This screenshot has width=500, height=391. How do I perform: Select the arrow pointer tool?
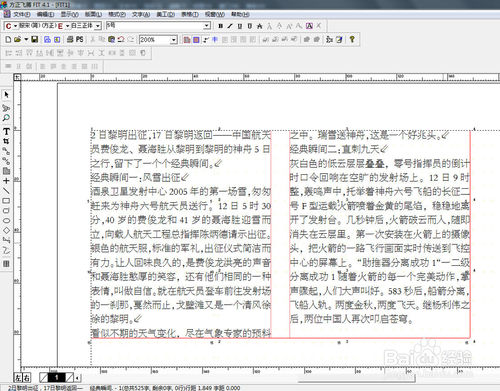(6, 95)
